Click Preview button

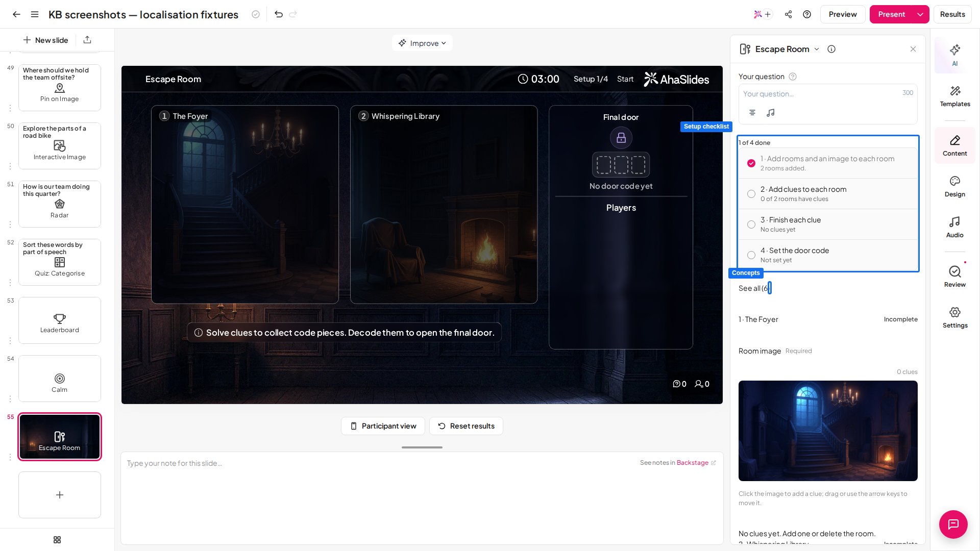click(843, 14)
